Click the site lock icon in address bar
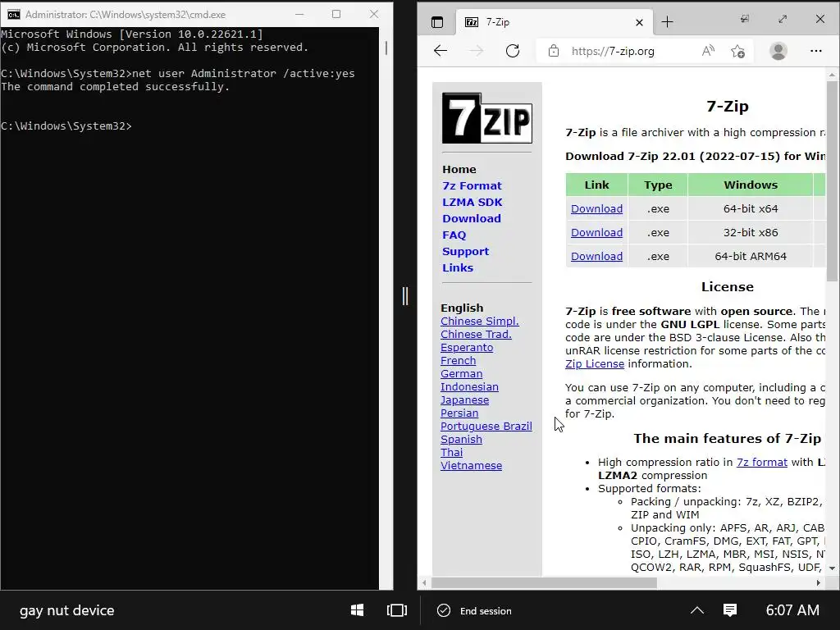The height and width of the screenshot is (630, 840). [554, 51]
